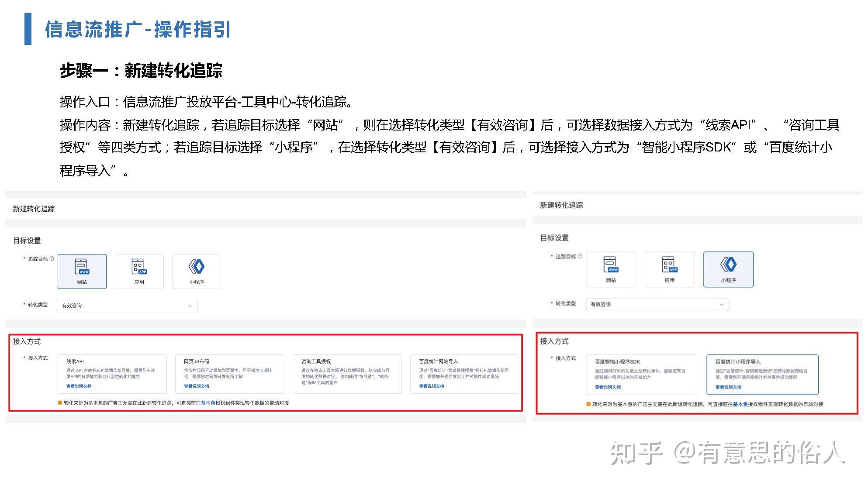Click the 步骤一：新建转化追踪 heading
Viewport: 868px width, 488px height.
click(x=141, y=70)
